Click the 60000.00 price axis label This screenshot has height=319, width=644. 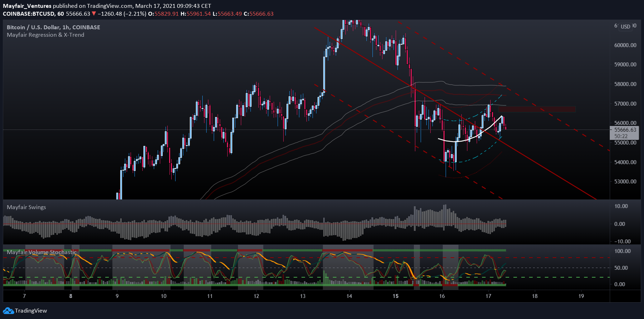click(625, 45)
